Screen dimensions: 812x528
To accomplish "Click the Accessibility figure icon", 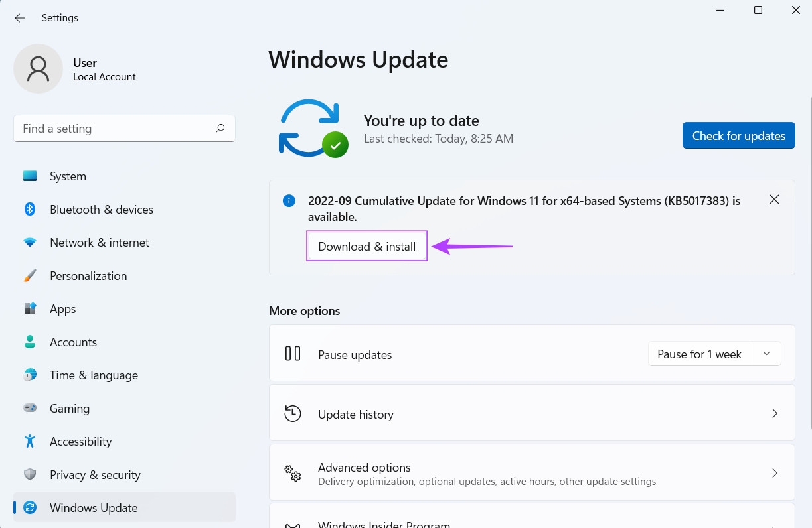I will coord(30,442).
